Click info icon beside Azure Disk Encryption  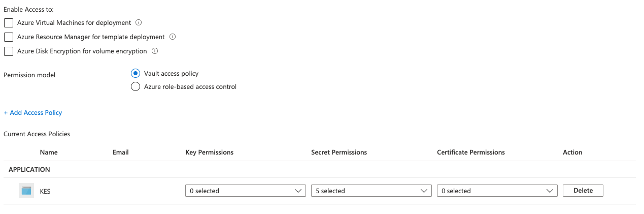155,51
